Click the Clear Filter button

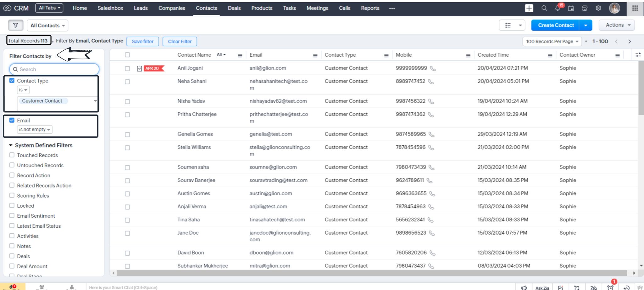click(x=180, y=41)
